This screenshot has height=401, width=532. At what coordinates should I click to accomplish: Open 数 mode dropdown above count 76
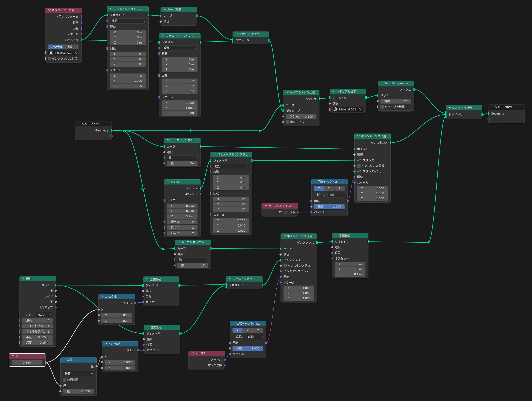point(182,158)
